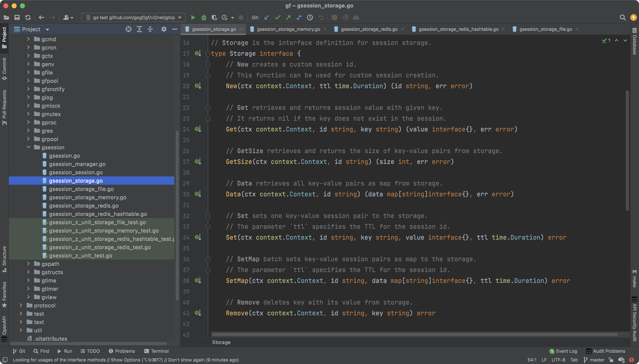The image size is (639, 364).
Task: Open the Terminal tool window tab
Action: [156, 351]
